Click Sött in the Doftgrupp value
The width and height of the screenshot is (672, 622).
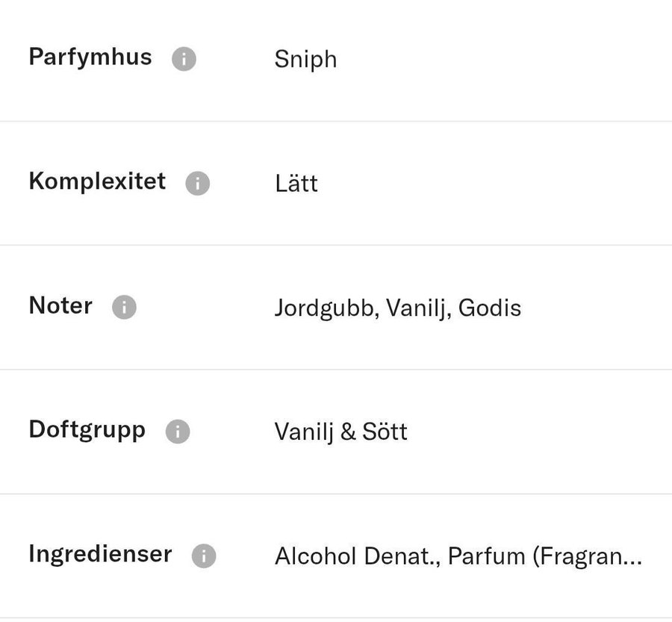pos(385,432)
